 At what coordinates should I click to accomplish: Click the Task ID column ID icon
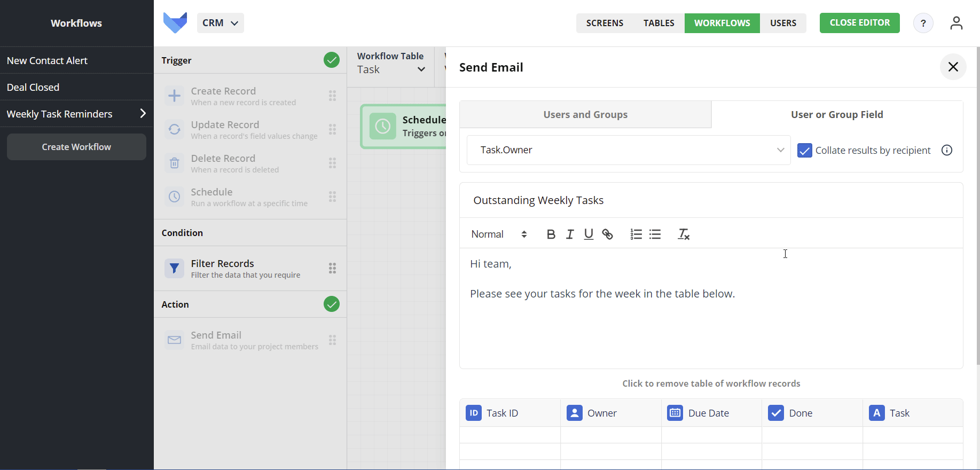tap(474, 413)
